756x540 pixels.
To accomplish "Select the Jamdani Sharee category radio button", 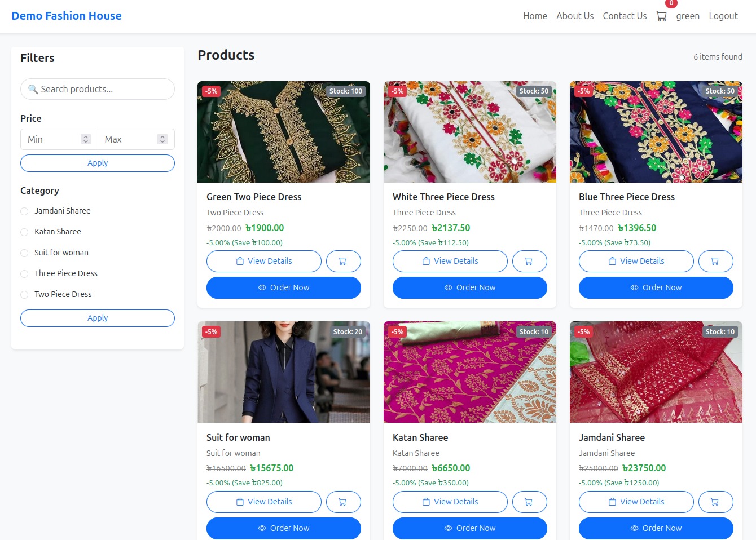I will point(24,211).
